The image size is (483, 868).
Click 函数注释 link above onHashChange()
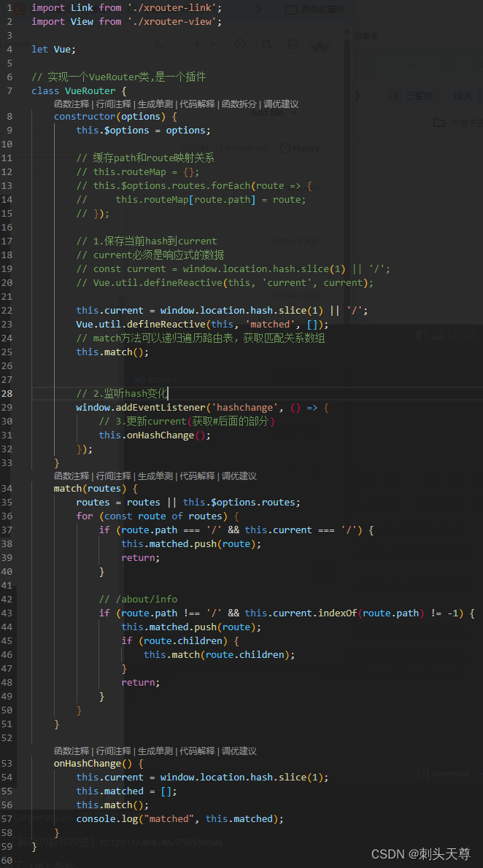(72, 751)
